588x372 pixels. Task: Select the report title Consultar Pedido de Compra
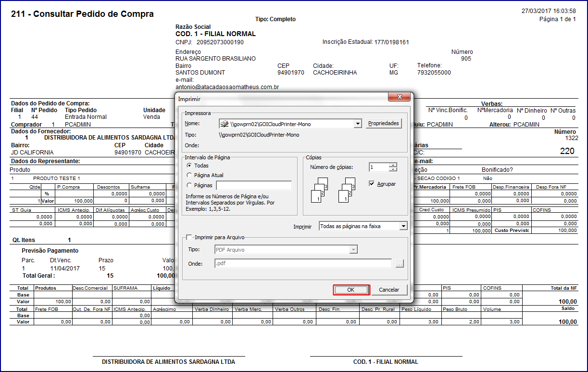[x=82, y=14]
